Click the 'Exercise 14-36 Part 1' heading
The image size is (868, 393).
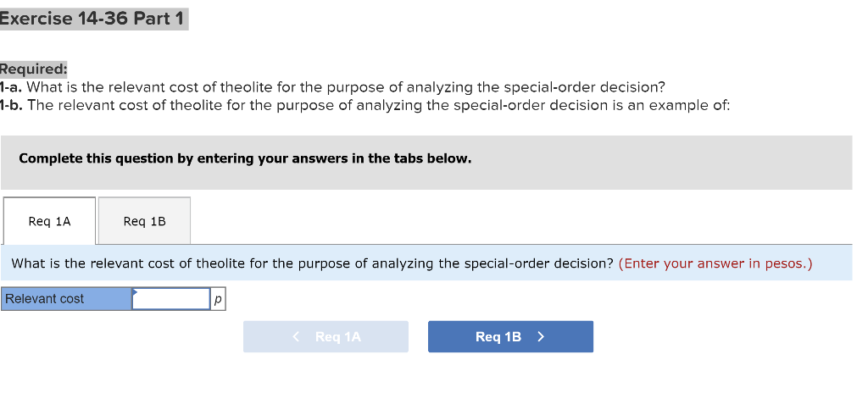coord(92,18)
